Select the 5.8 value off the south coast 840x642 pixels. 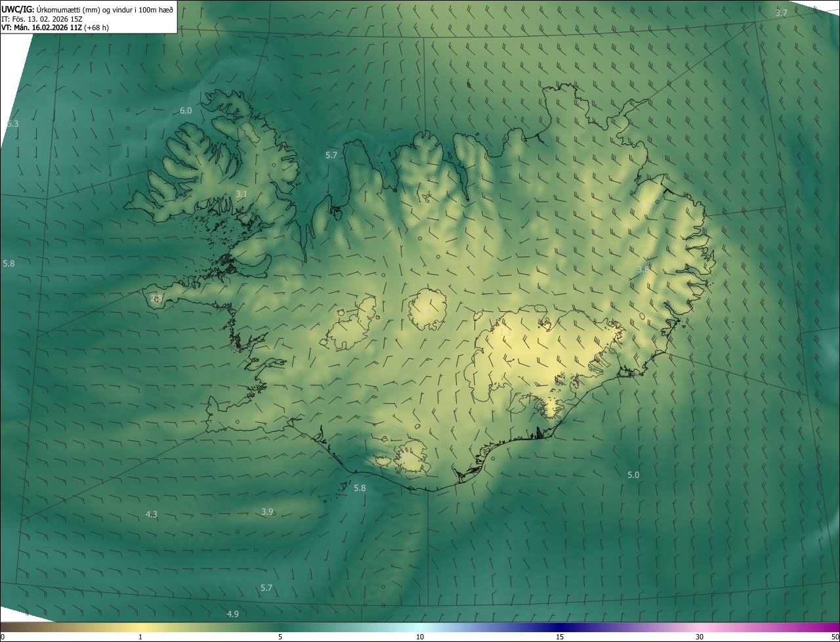point(360,488)
